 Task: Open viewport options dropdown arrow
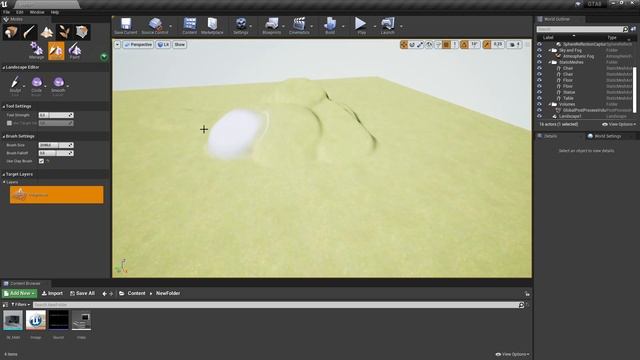(x=117, y=44)
